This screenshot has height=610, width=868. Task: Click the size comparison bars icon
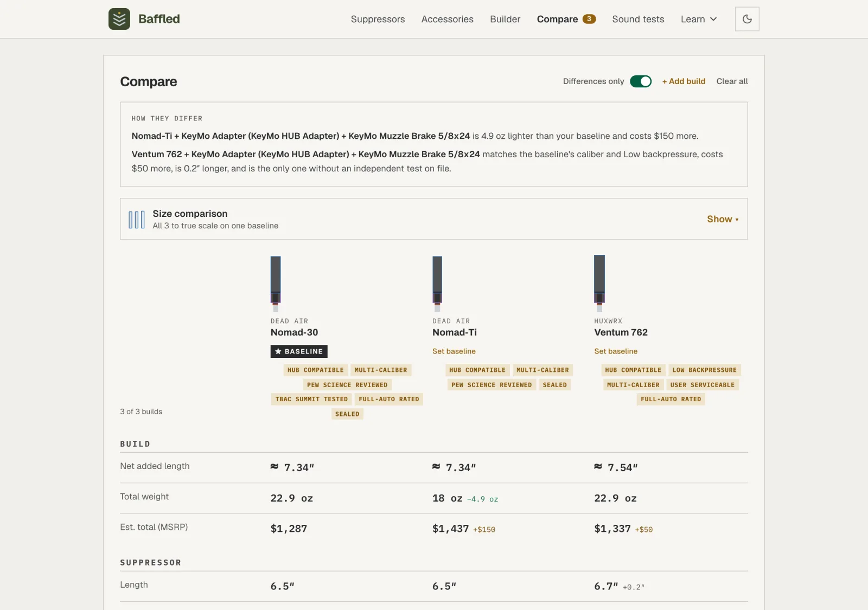click(x=137, y=220)
